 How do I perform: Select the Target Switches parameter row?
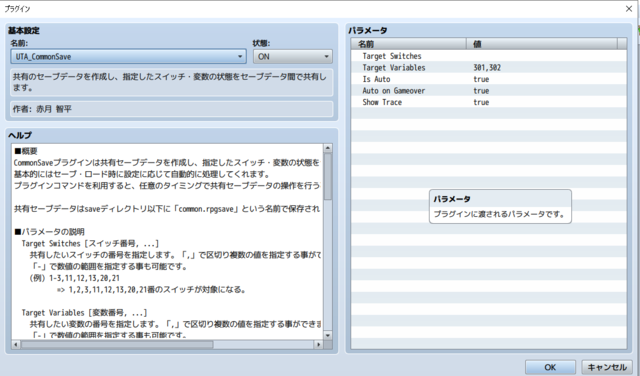tap(489, 56)
